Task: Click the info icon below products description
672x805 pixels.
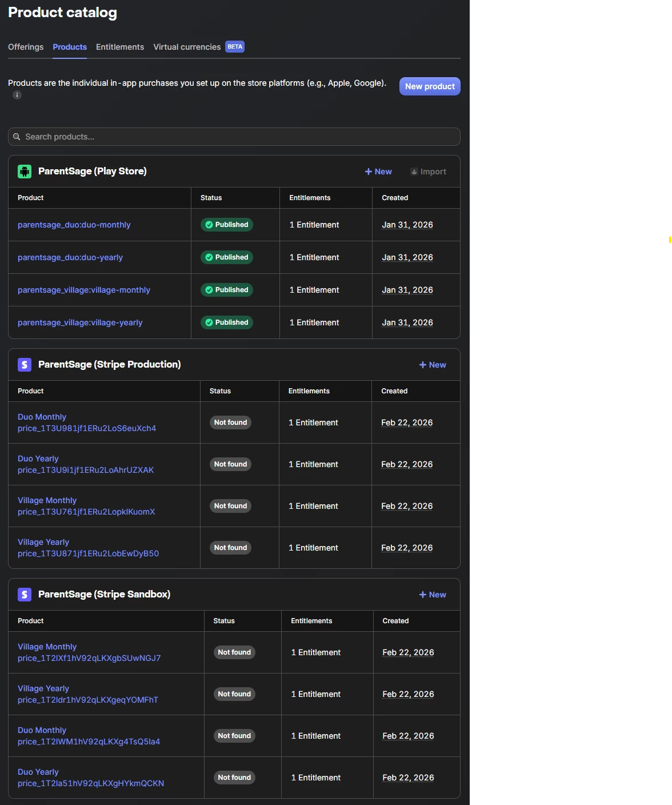Action: [x=17, y=95]
